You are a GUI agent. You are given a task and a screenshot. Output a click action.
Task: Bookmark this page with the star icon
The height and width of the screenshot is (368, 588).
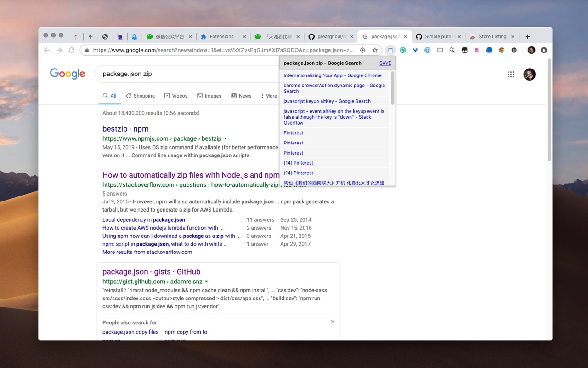[375, 50]
